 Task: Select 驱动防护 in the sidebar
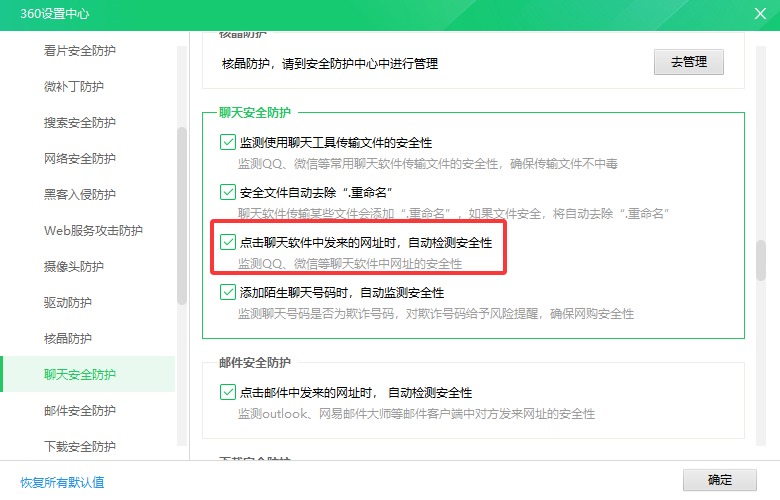(68, 302)
